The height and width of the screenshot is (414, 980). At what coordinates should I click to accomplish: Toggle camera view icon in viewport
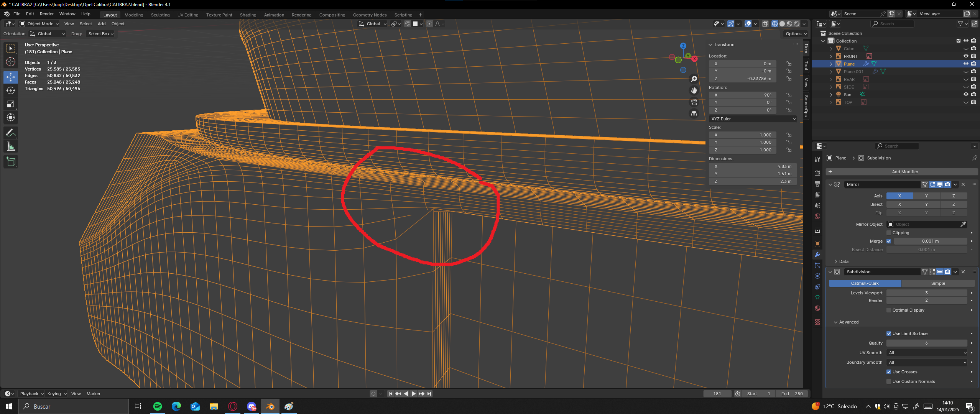694,102
